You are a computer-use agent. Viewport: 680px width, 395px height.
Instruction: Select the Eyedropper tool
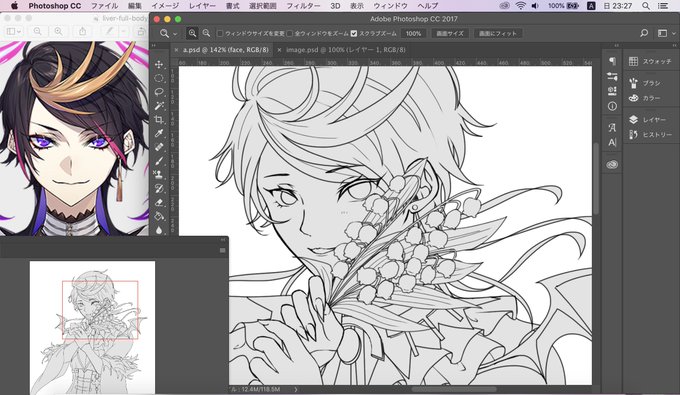(159, 134)
